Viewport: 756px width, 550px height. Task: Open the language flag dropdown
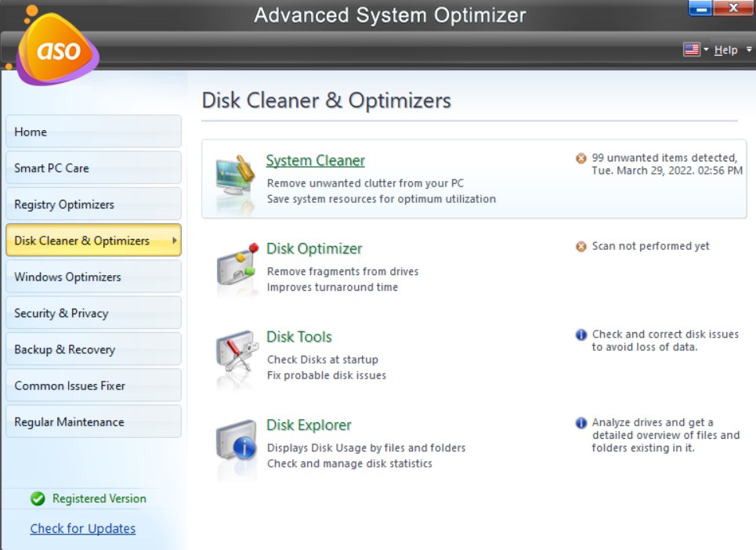(693, 49)
